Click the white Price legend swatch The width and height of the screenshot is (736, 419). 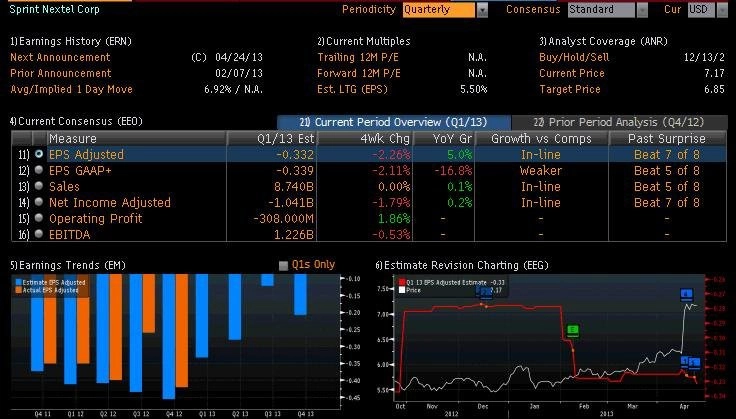402,290
